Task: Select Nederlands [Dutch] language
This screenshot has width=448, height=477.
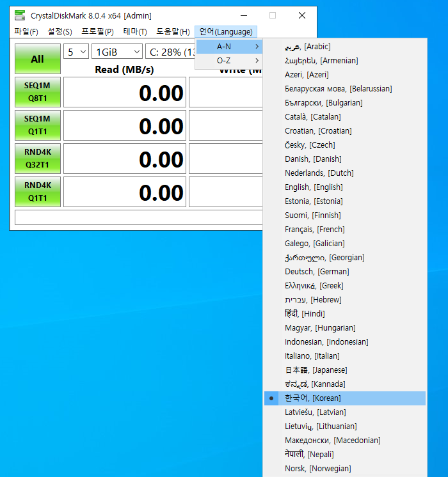Action: 345,173
